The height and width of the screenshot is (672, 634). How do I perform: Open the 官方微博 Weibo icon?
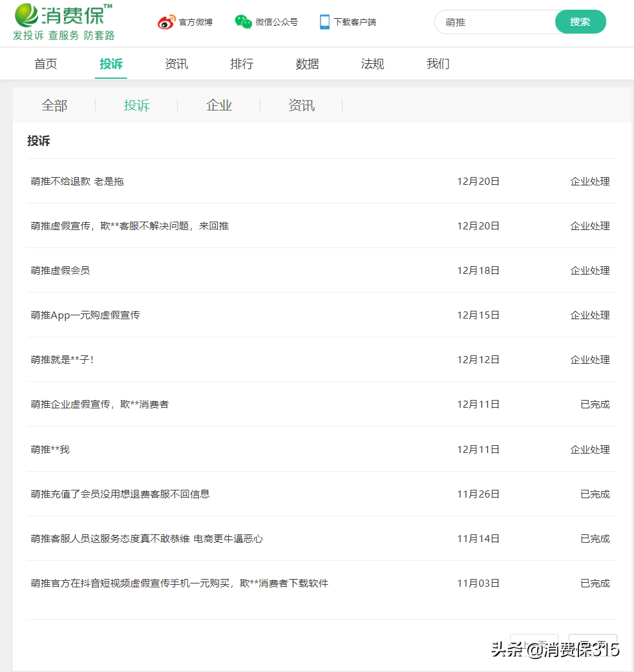(x=166, y=22)
